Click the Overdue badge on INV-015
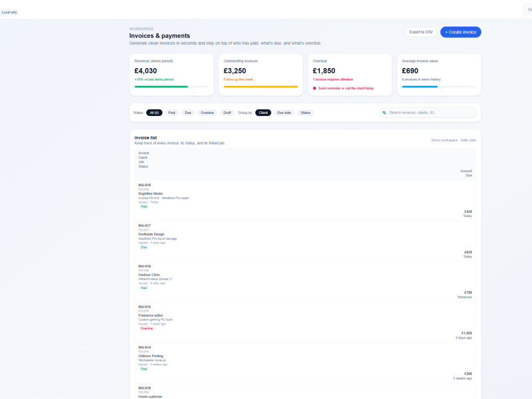 pyautogui.click(x=147, y=328)
